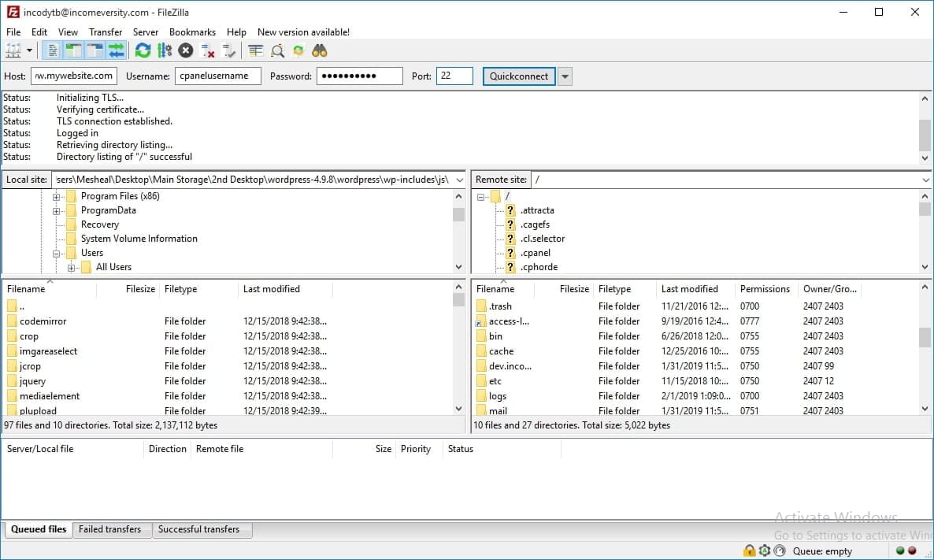The image size is (934, 560).
Task: Open the Transfer menu
Action: pyautogui.click(x=106, y=32)
